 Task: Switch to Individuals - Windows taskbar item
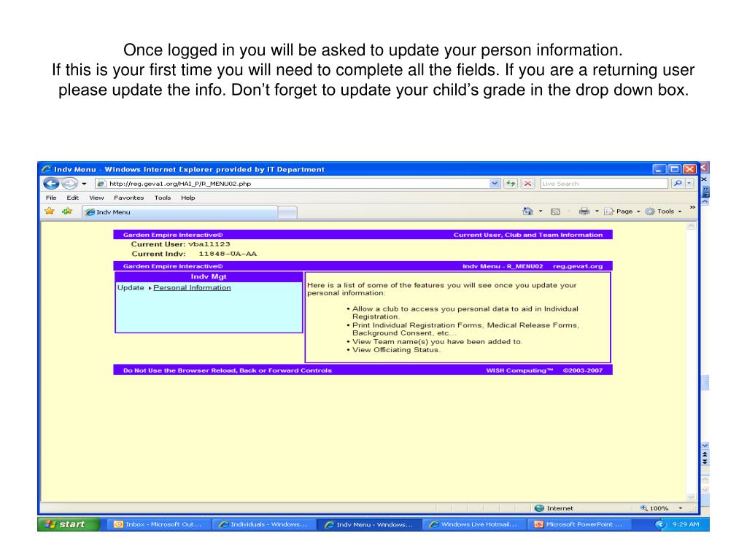(x=263, y=524)
